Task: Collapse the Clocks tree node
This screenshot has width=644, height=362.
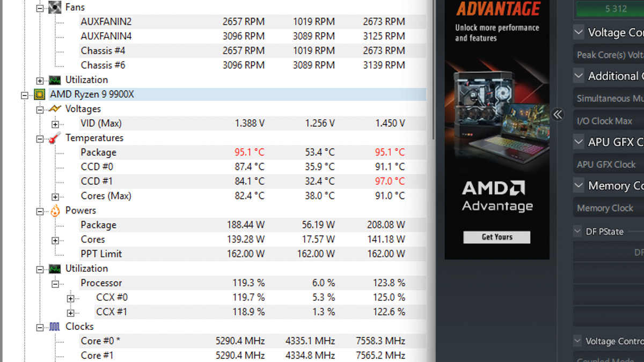Action: [40, 327]
